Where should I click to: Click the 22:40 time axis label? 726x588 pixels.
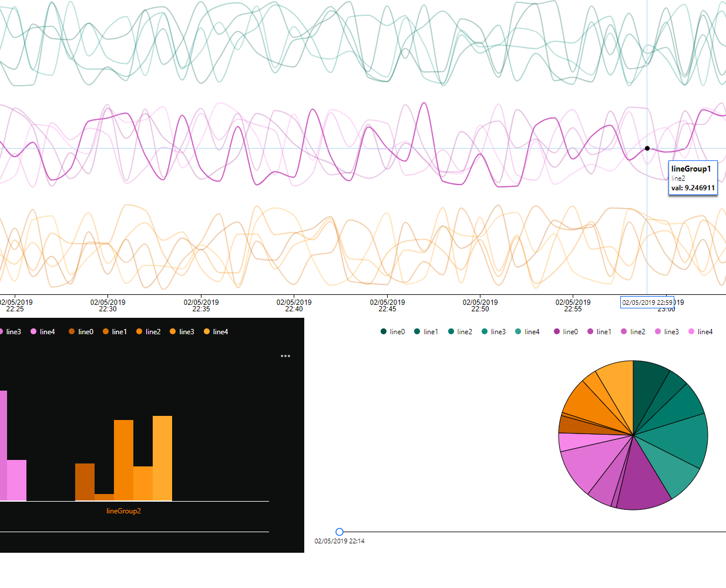click(x=294, y=305)
